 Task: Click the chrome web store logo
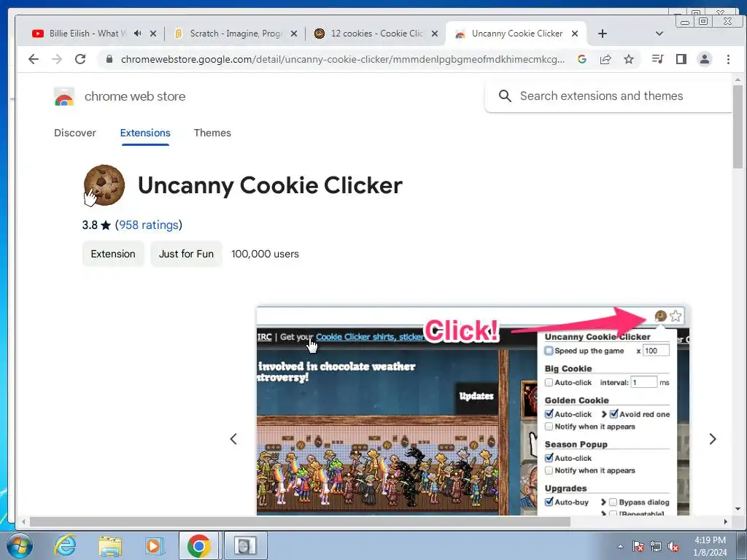[x=64, y=97]
